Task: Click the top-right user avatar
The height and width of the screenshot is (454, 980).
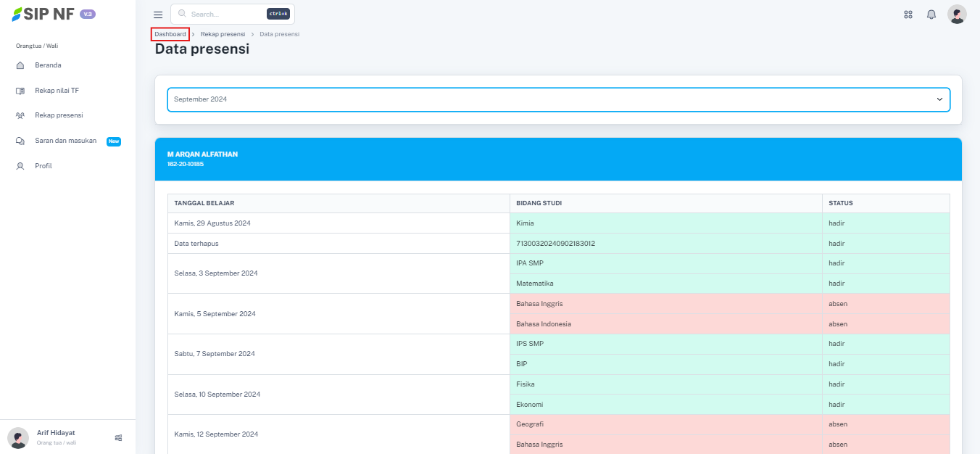Action: click(x=957, y=15)
